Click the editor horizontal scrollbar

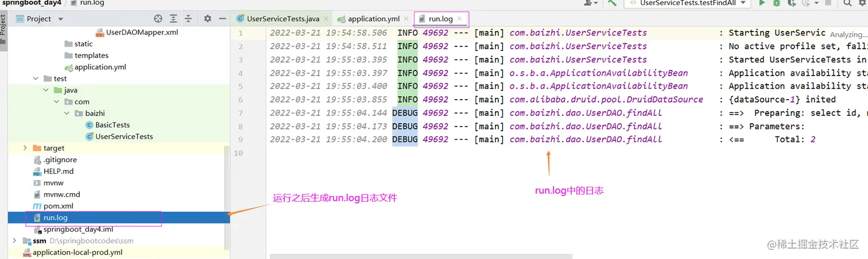421,256
